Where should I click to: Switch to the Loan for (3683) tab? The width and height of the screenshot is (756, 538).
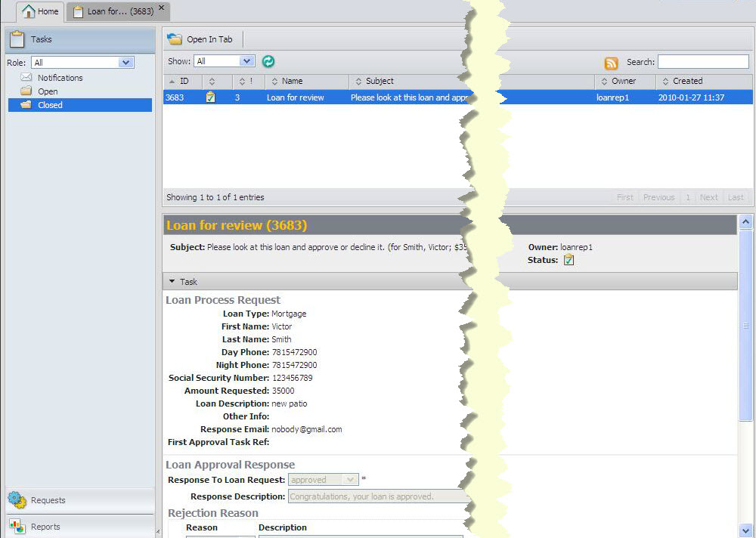pyautogui.click(x=113, y=11)
